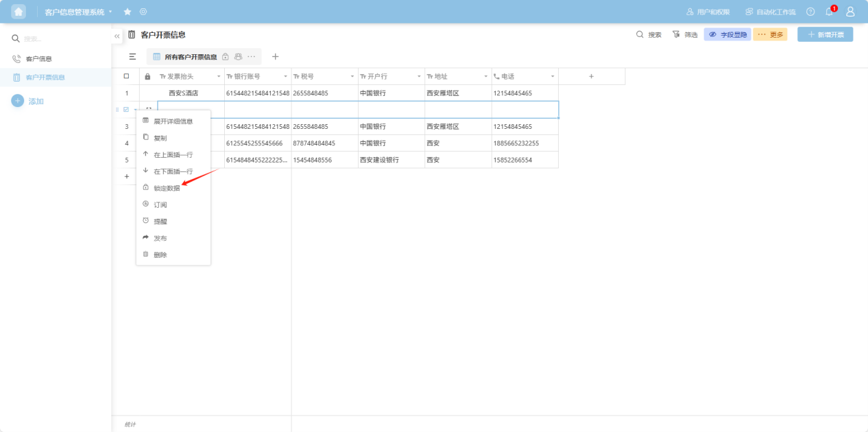Open the 发票抬头 column dropdown arrow
This screenshot has width=868, height=432.
(219, 77)
